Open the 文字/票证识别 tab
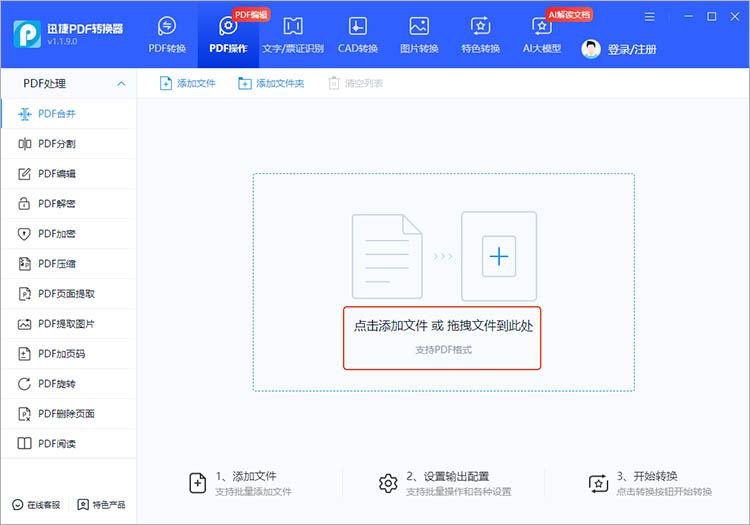 (x=293, y=35)
